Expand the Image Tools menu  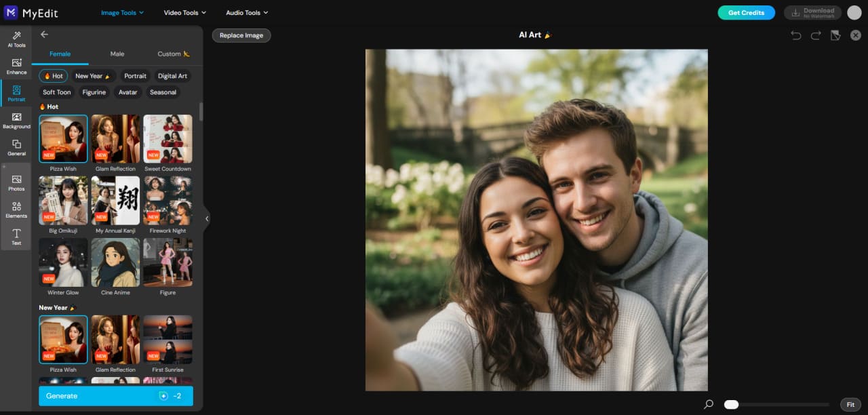point(122,12)
